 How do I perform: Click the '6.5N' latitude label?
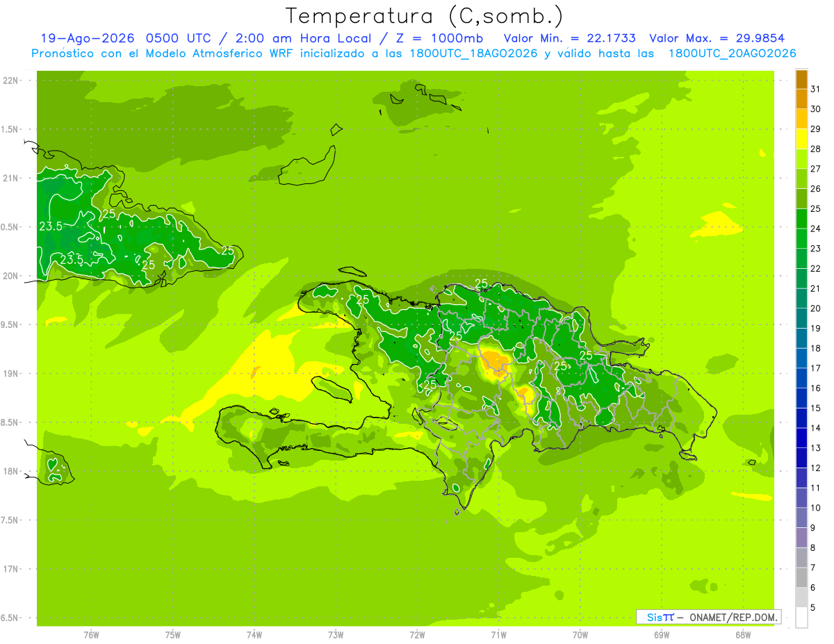click(x=10, y=618)
